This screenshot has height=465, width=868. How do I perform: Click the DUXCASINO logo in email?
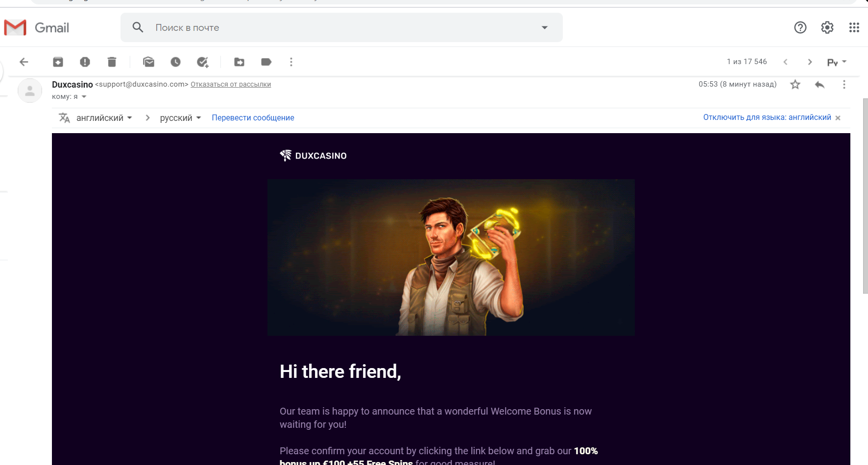[313, 156]
